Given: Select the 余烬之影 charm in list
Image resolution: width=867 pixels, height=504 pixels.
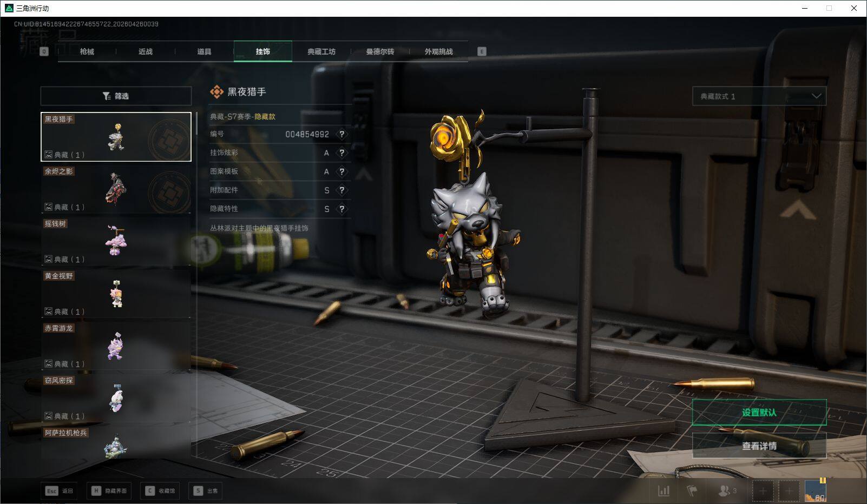Looking at the screenshot, I should 116,189.
